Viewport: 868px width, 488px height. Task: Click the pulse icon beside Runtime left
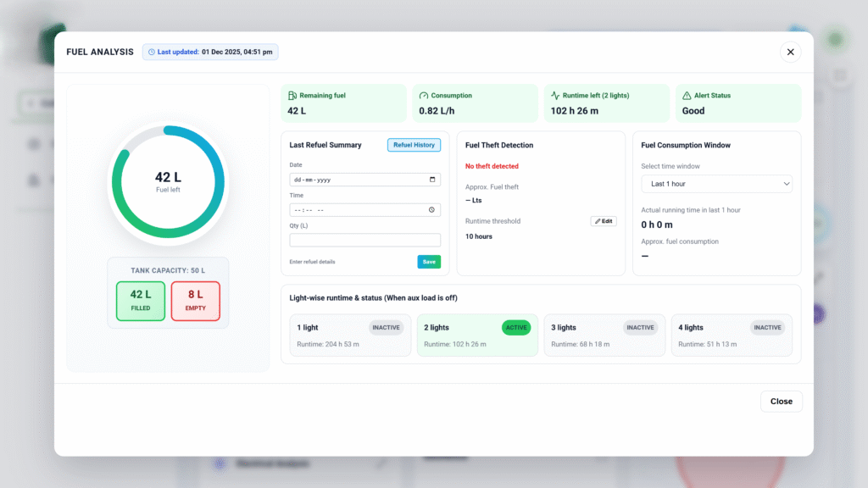click(x=555, y=96)
